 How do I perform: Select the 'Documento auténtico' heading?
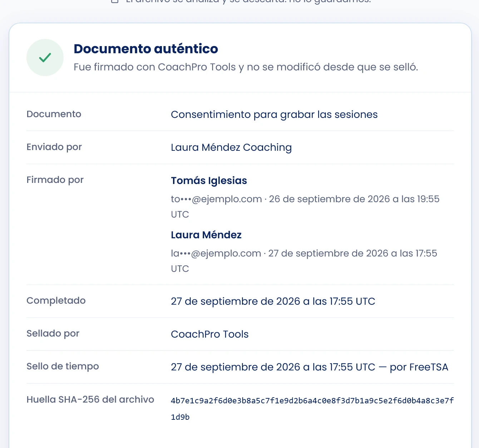coord(146,49)
